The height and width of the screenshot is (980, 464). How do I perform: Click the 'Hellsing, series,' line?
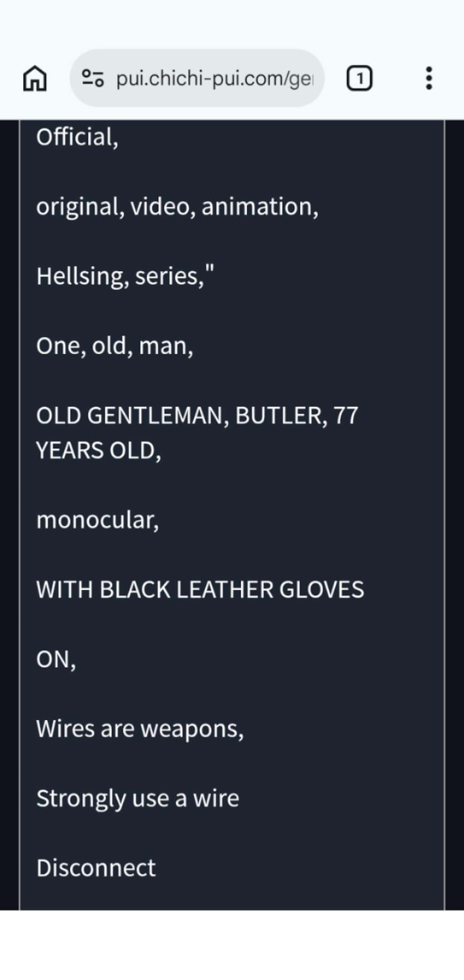(x=125, y=276)
